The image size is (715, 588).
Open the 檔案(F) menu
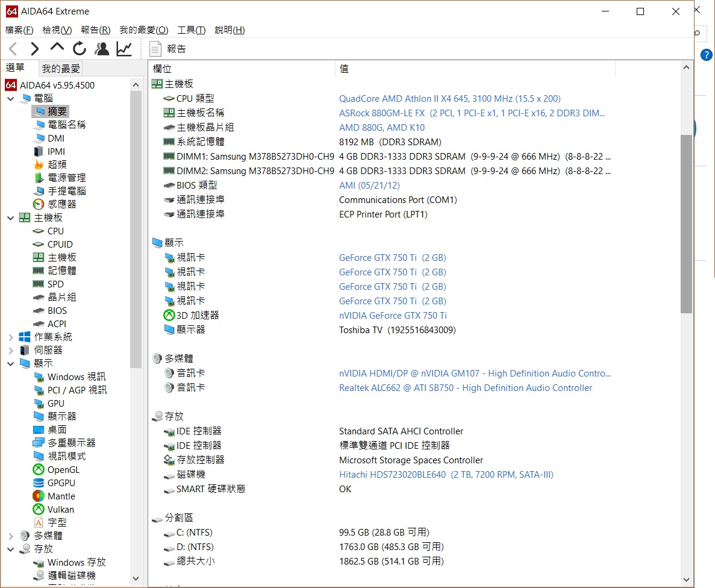tap(19, 30)
